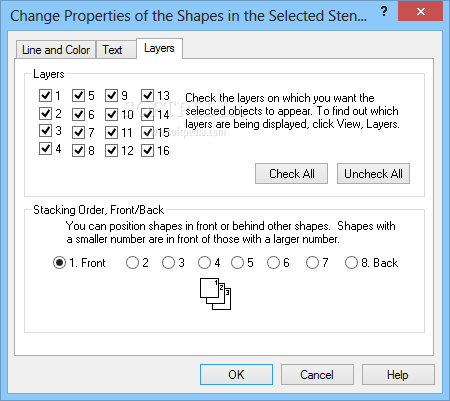450x401 pixels.
Task: Pick stacking order radio button 6
Action: click(x=273, y=263)
